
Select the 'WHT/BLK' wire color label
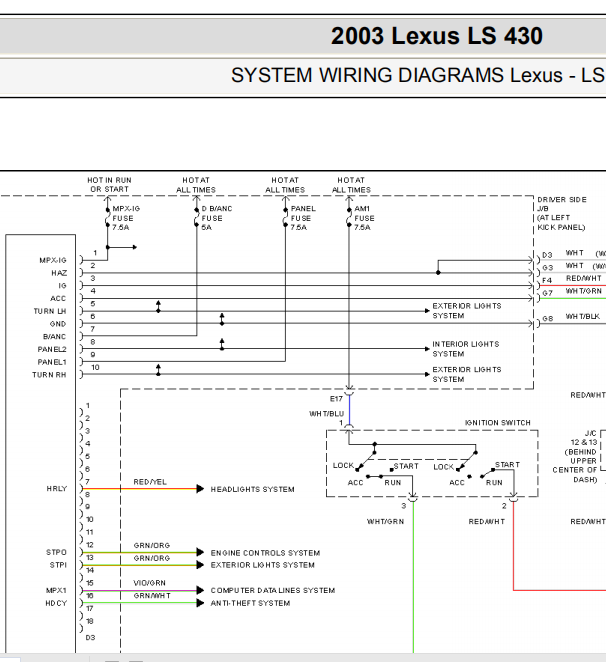click(583, 316)
